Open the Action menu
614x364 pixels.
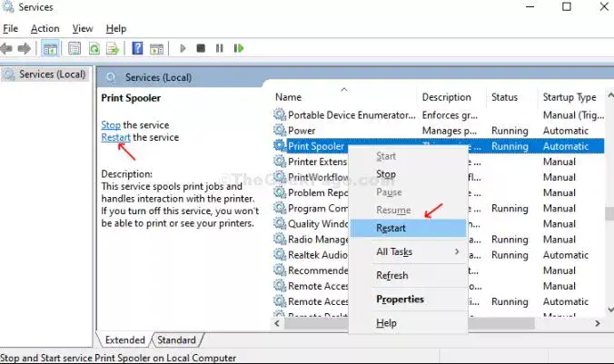pos(45,28)
